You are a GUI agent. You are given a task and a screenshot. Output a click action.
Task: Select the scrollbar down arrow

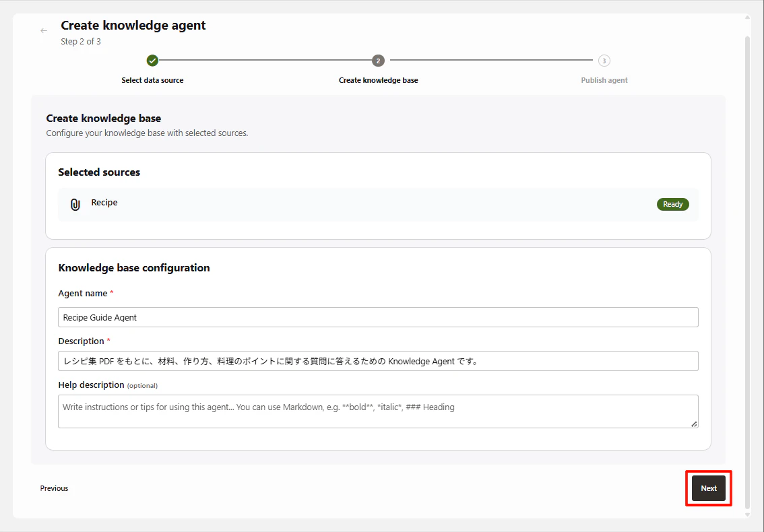[x=747, y=514]
